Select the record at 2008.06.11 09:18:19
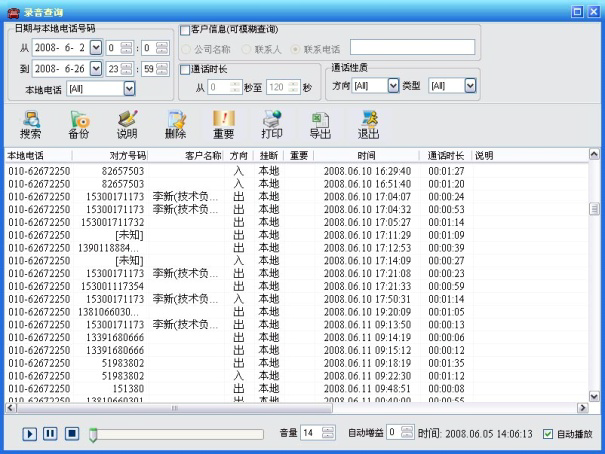This screenshot has width=605, height=454. tap(296, 363)
